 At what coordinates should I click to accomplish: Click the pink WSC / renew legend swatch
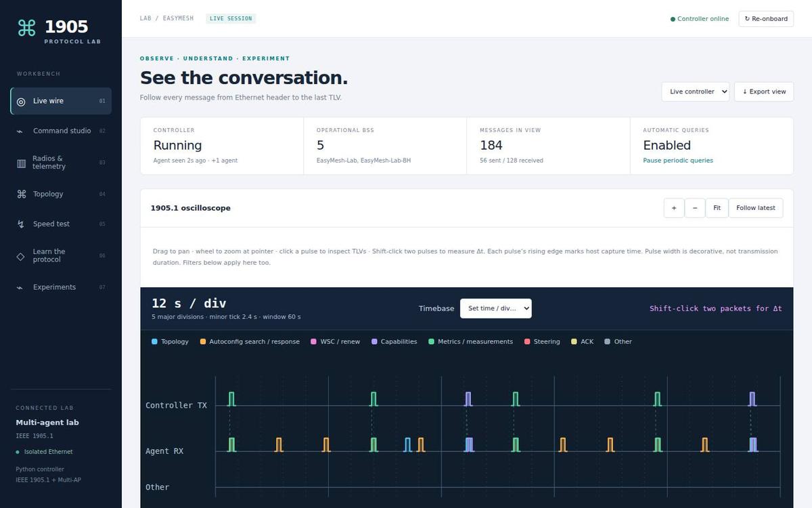tap(314, 342)
